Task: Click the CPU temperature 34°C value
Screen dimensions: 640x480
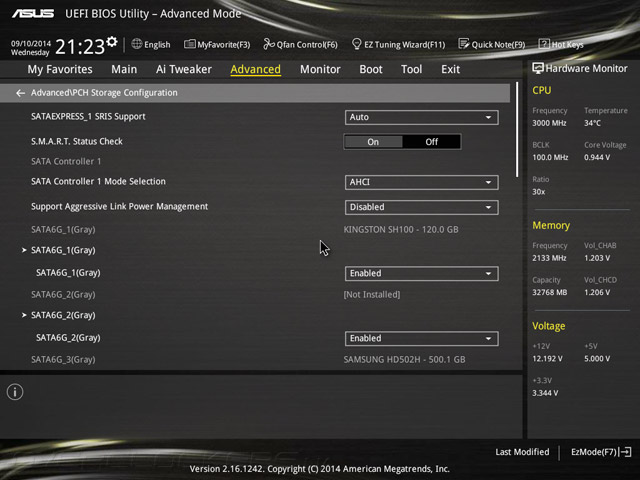Action: [592, 123]
